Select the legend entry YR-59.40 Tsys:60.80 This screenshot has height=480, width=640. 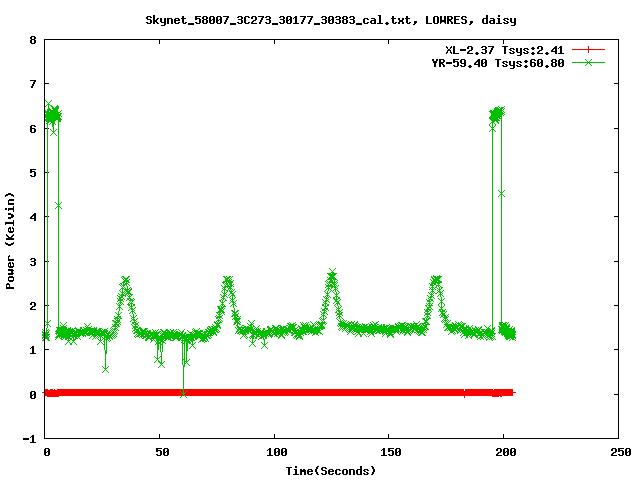(498, 63)
